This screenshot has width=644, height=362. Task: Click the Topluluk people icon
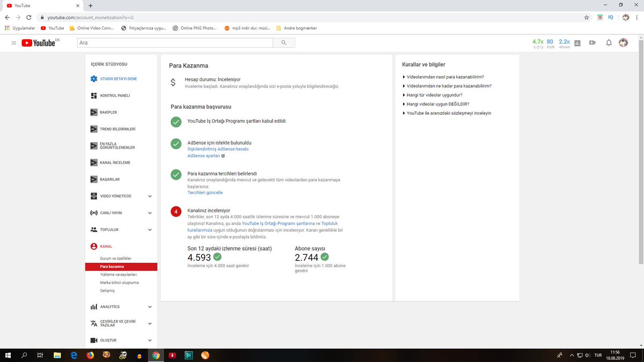coord(94,230)
